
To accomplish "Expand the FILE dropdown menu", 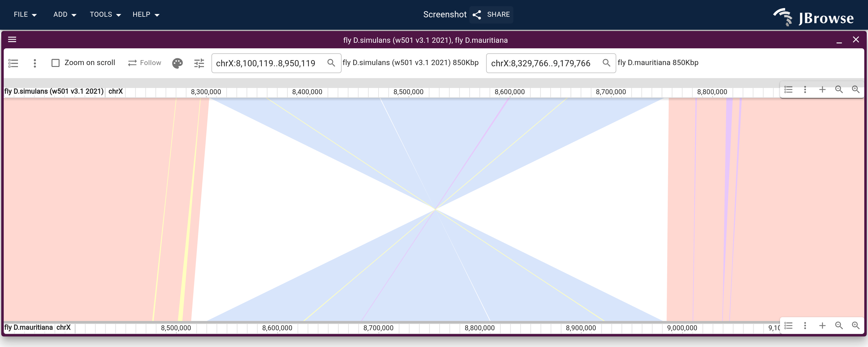I will click(x=25, y=15).
